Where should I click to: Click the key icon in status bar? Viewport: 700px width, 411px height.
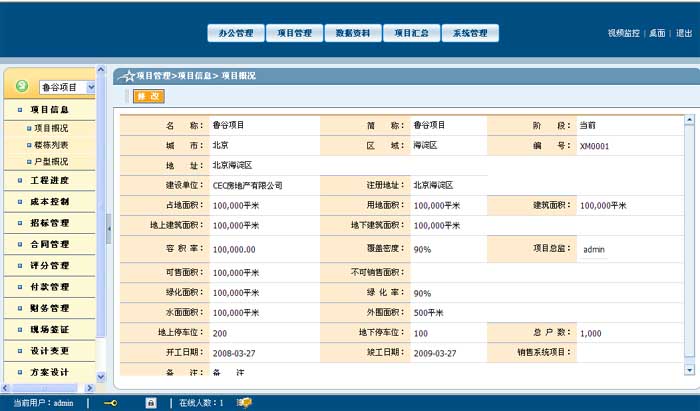click(110, 402)
